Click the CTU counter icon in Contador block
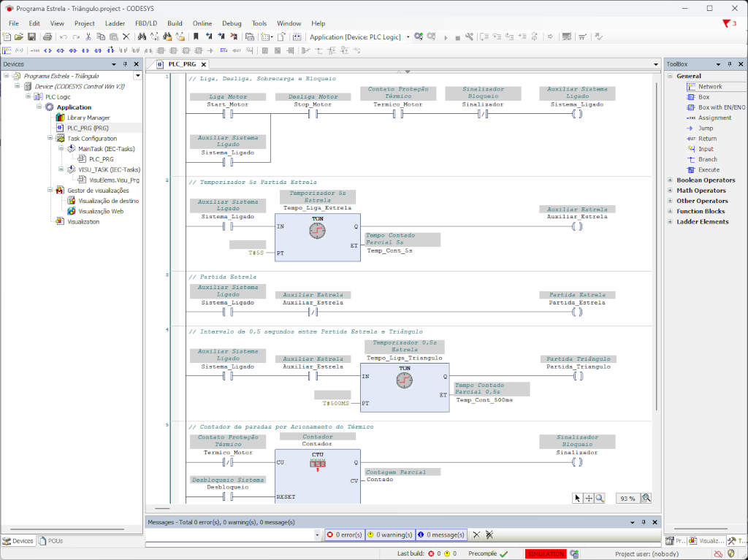The height and width of the screenshot is (560, 748). [318, 464]
